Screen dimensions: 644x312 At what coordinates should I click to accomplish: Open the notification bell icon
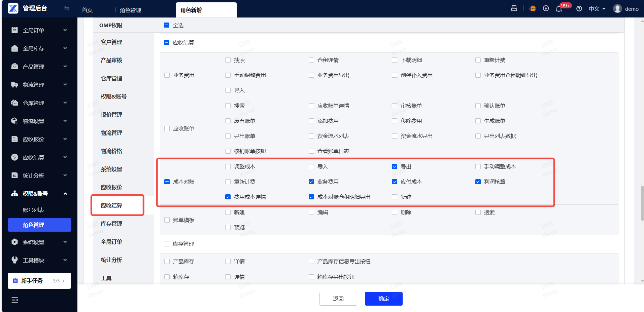pos(559,9)
